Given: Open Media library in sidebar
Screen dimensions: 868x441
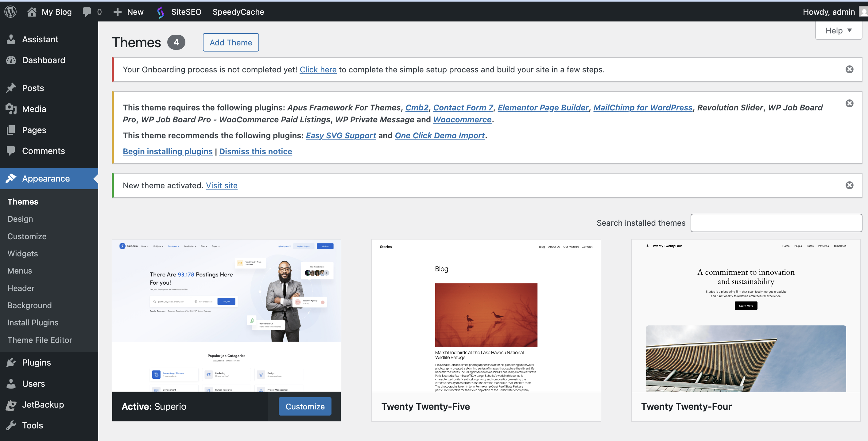Looking at the screenshot, I should 34,109.
